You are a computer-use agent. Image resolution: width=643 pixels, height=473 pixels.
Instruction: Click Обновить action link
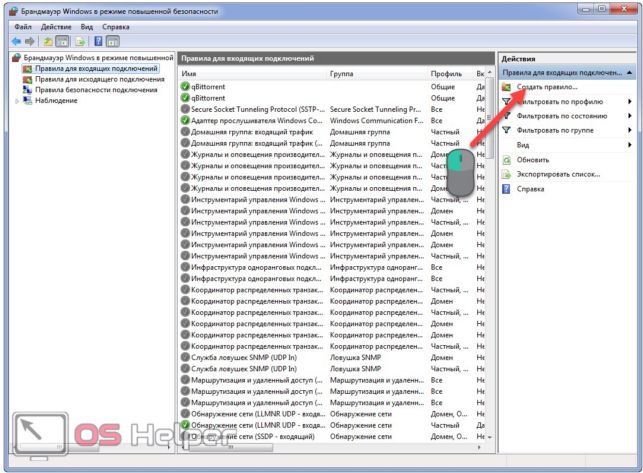(x=533, y=160)
